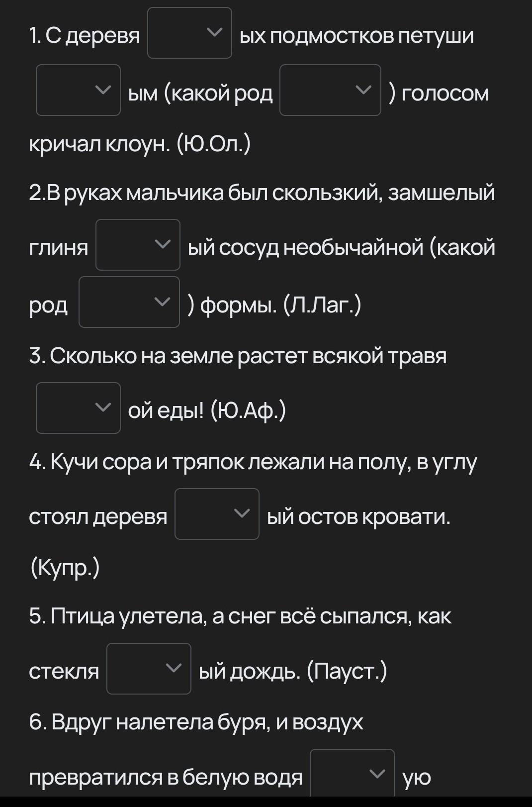Click sentence 6 "Вдруг налетела буря"
The height and width of the screenshot is (807, 532).
click(x=196, y=722)
